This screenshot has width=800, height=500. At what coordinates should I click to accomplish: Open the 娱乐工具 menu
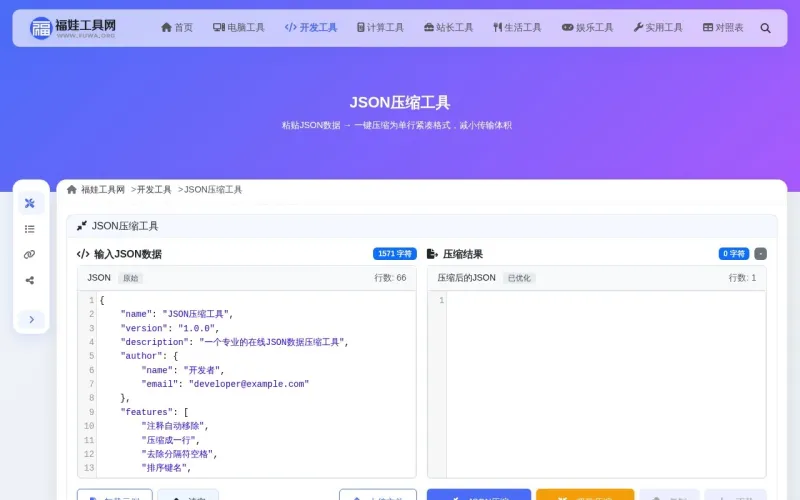tap(587, 28)
